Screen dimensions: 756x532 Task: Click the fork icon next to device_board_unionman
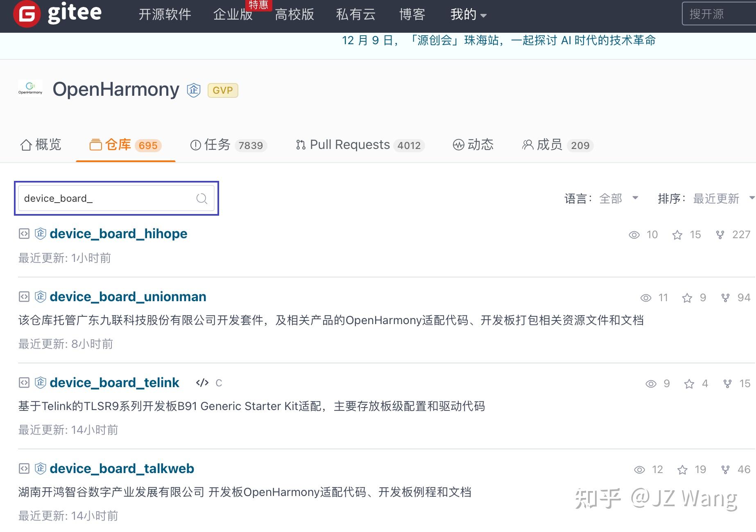tap(725, 298)
